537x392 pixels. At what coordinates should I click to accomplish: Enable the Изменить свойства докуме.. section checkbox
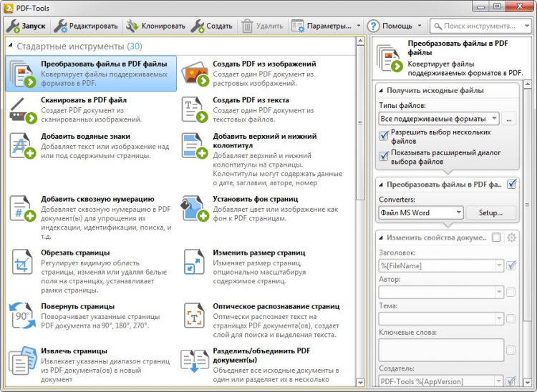(x=496, y=237)
